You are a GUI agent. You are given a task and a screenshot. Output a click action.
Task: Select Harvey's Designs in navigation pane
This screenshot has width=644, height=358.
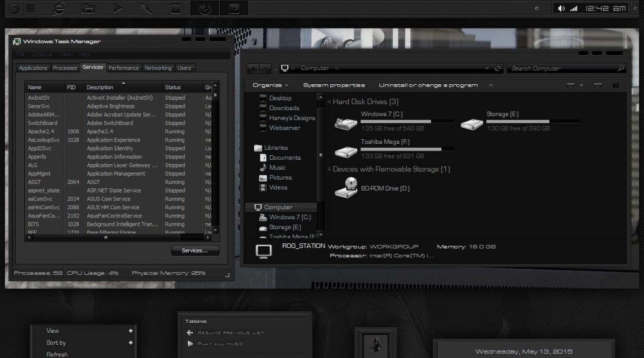[292, 118]
